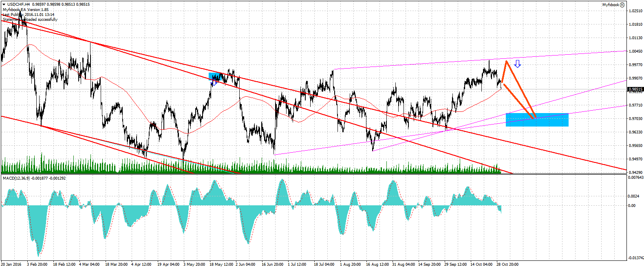
Task: Click the '20 Jan 2016' date label
Action: pyautogui.click(x=11, y=265)
